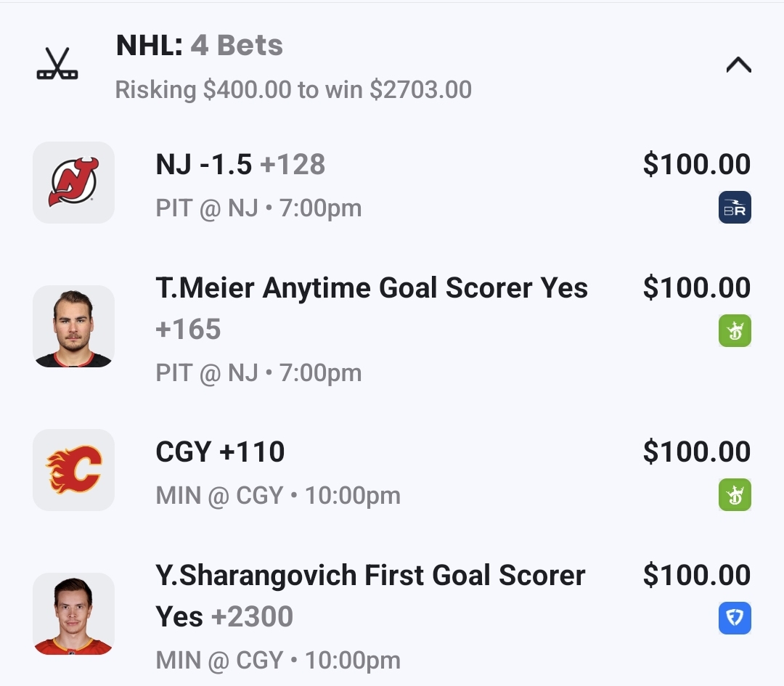Click DraftKings icon on T.Meier bet
Image resolution: width=784 pixels, height=686 pixels.
[735, 331]
